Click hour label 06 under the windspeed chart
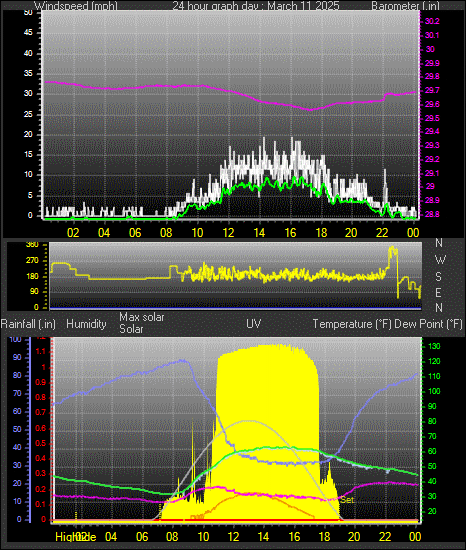Screen dimensions: 466x550 [135, 233]
